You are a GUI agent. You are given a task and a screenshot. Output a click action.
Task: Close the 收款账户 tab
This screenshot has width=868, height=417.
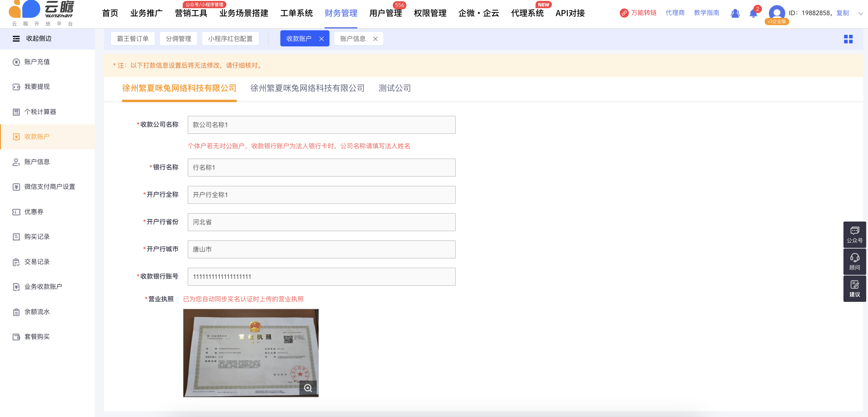point(321,39)
